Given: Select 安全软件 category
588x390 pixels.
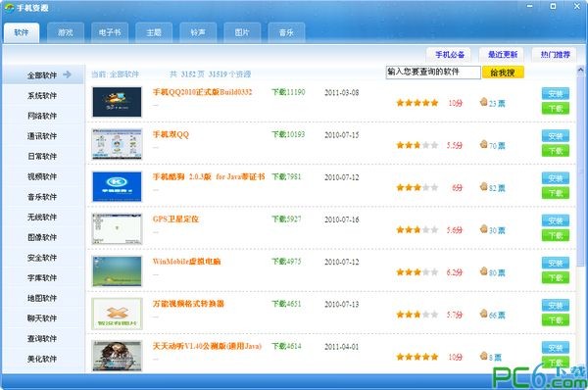Looking at the screenshot, I should (x=42, y=258).
